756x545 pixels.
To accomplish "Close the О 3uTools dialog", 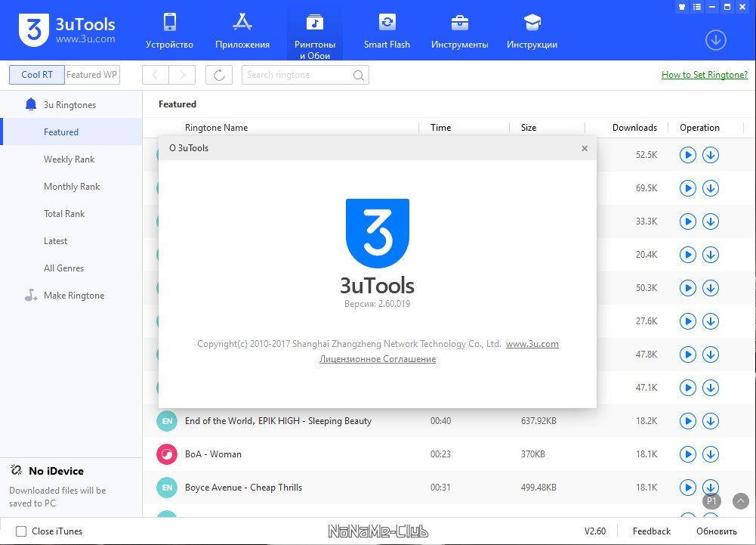I will (x=585, y=148).
